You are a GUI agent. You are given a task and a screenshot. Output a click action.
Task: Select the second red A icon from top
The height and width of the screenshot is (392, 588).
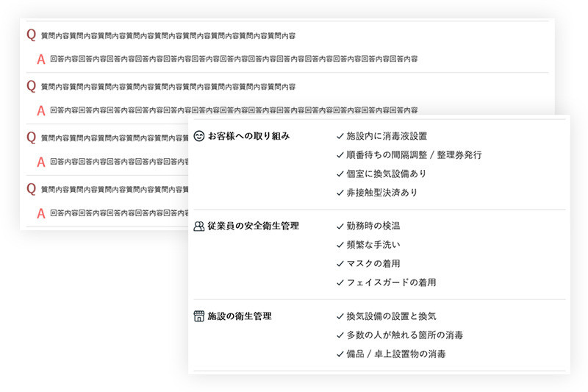point(41,110)
